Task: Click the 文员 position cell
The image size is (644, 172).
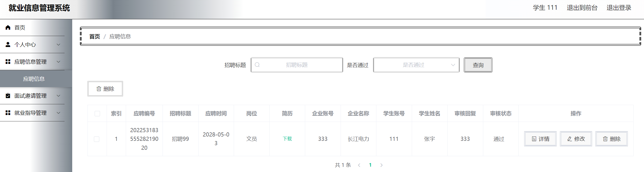Action: point(251,139)
